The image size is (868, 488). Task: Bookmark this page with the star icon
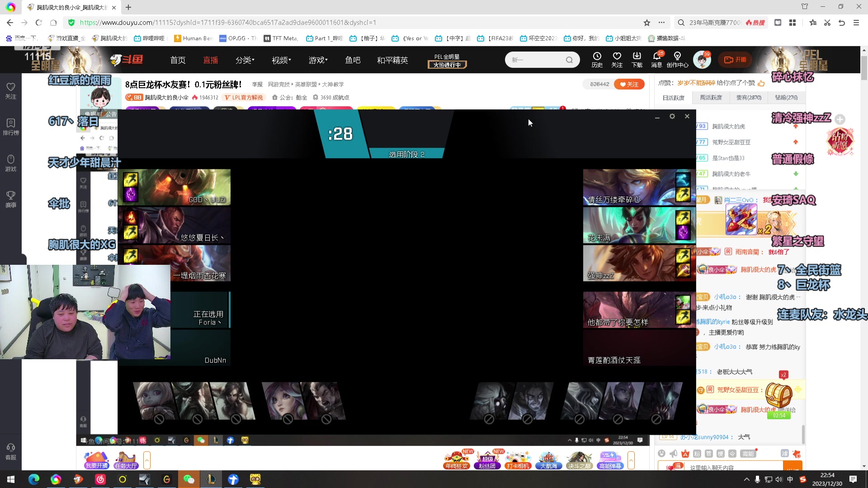click(647, 23)
